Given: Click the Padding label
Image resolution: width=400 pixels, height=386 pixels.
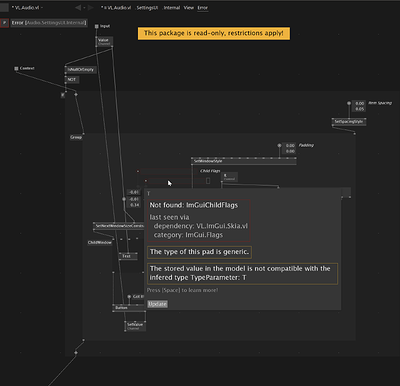Looking at the screenshot, I should (306, 145).
